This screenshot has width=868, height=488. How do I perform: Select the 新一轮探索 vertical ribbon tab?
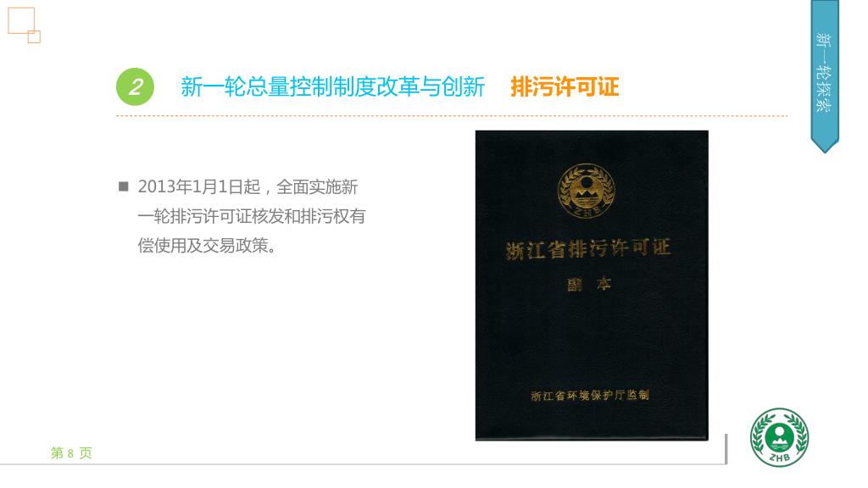(x=825, y=72)
